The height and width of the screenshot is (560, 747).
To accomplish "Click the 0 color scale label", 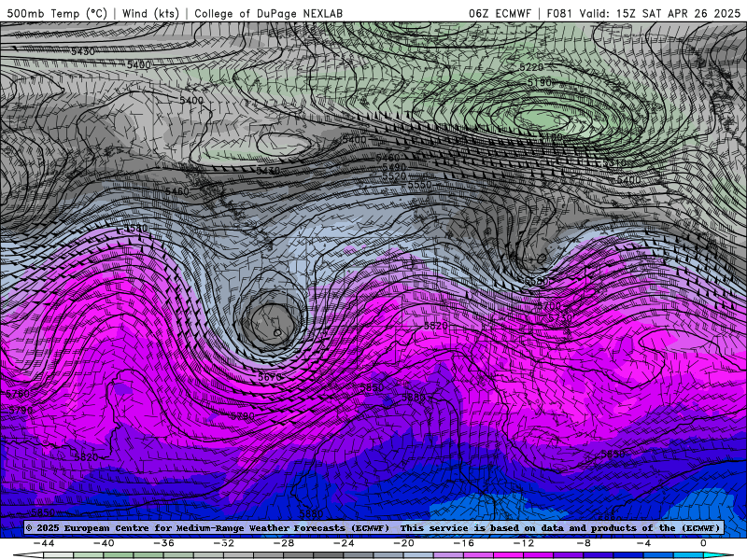I will point(703,543).
